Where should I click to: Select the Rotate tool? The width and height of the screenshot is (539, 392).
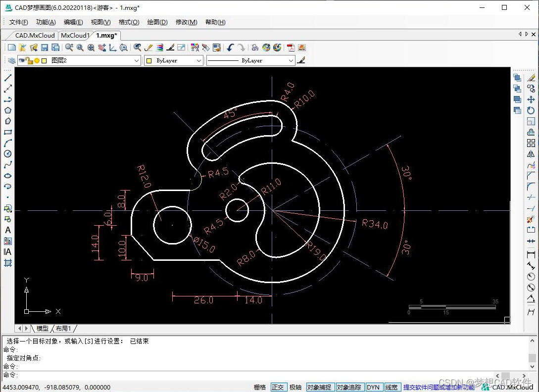click(x=531, y=110)
